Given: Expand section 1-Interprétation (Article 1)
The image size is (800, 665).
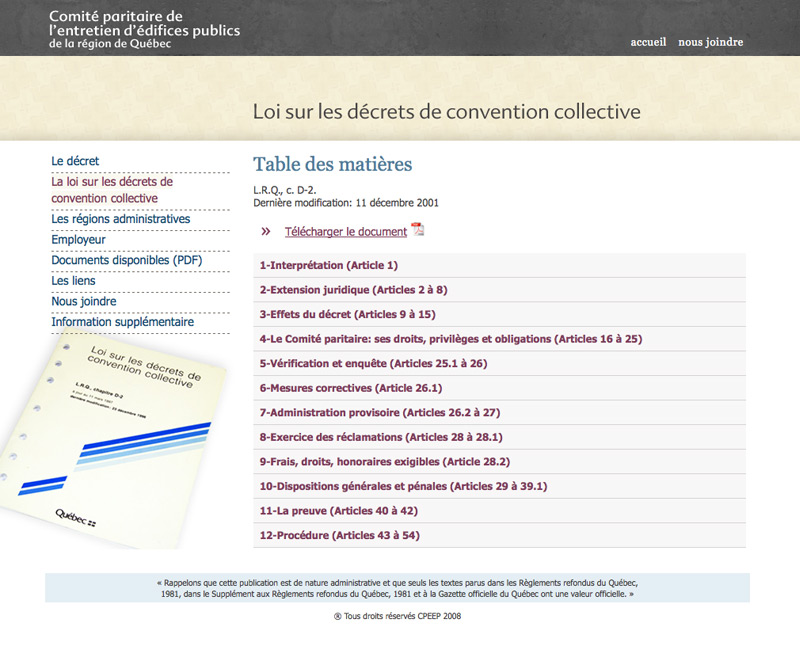Looking at the screenshot, I should point(329,265).
